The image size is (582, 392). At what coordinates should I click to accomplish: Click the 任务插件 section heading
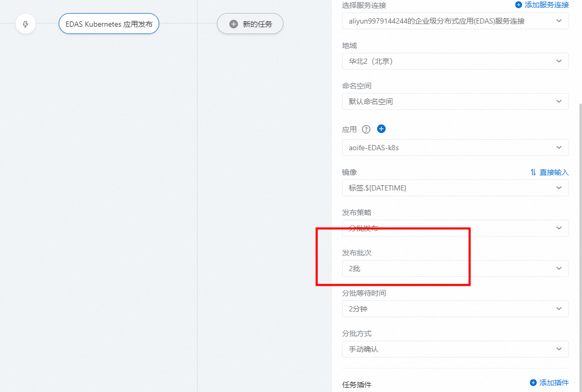pyautogui.click(x=357, y=385)
